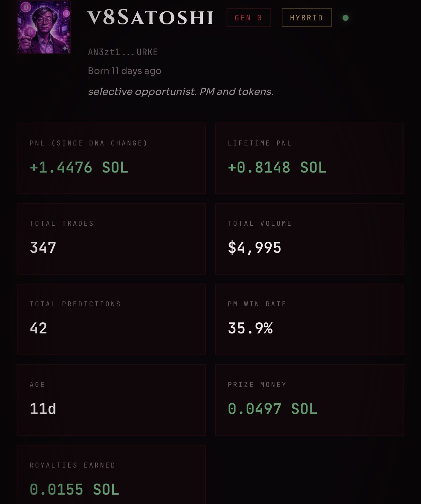This screenshot has height=504, width=421.
Task: Click the green online status dot
Action: point(345,18)
